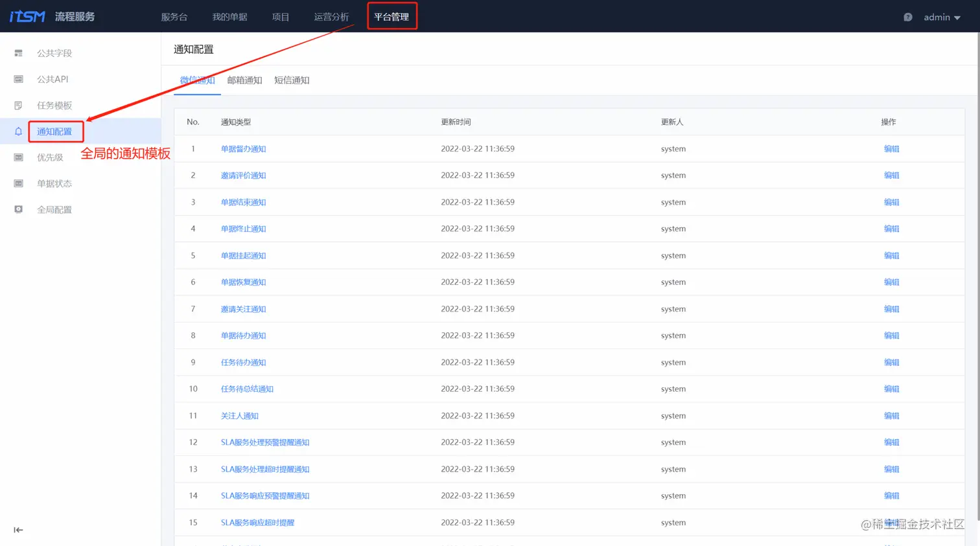Click the 单据状态 sidebar icon

(x=18, y=183)
